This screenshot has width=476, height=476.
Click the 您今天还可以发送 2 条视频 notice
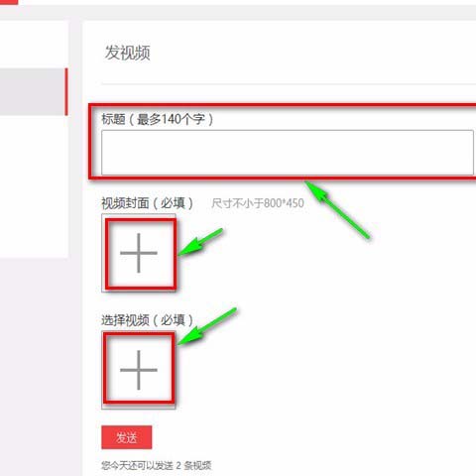click(157, 465)
